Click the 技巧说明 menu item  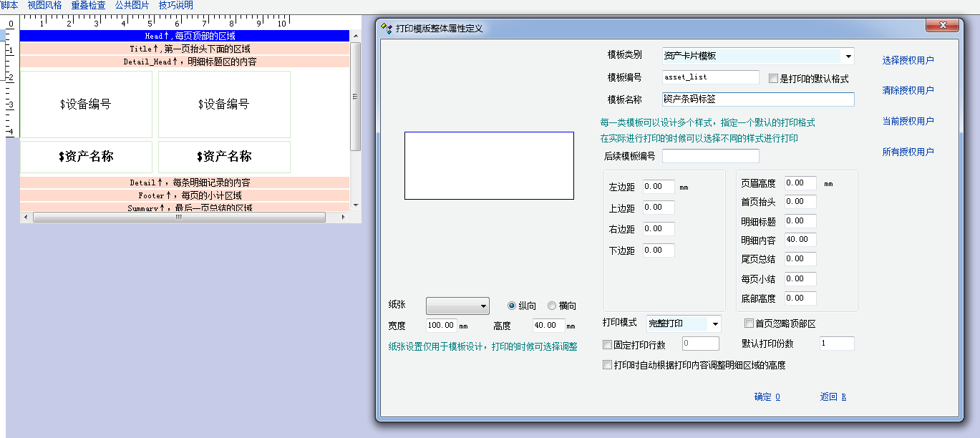175,5
